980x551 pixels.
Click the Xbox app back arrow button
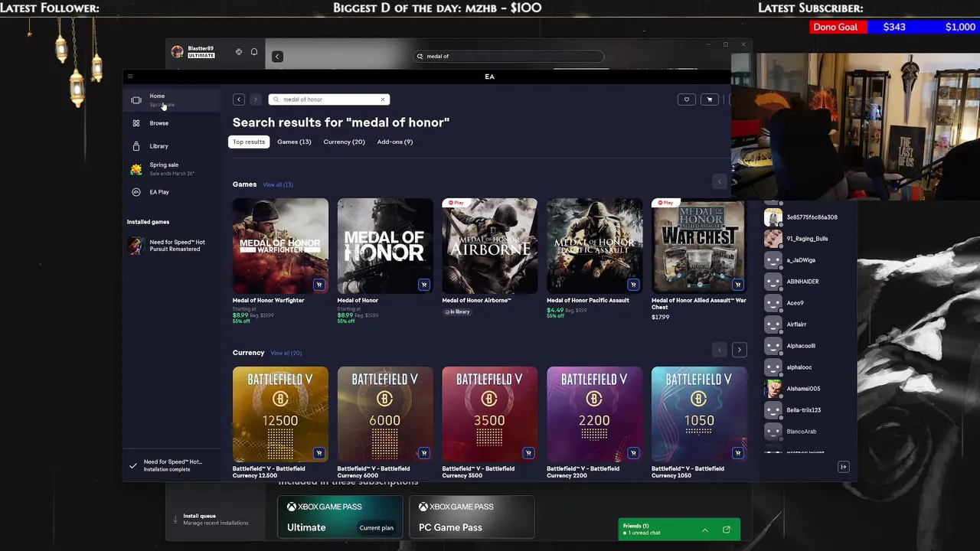(x=277, y=56)
